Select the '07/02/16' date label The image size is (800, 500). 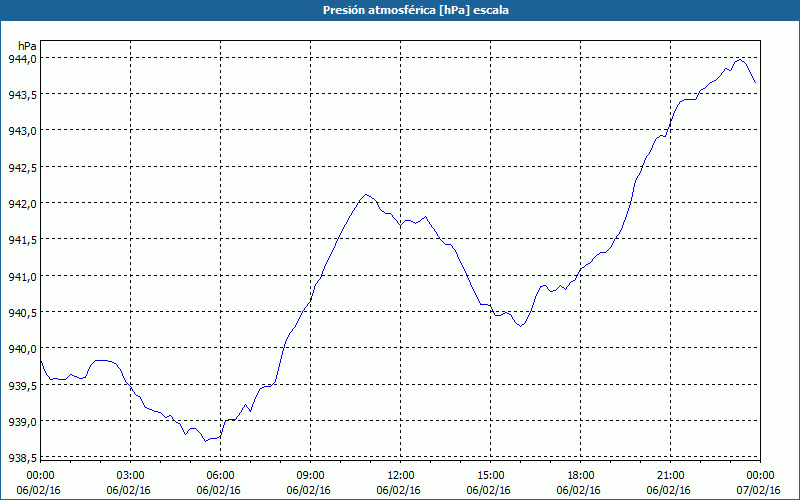coord(759,490)
